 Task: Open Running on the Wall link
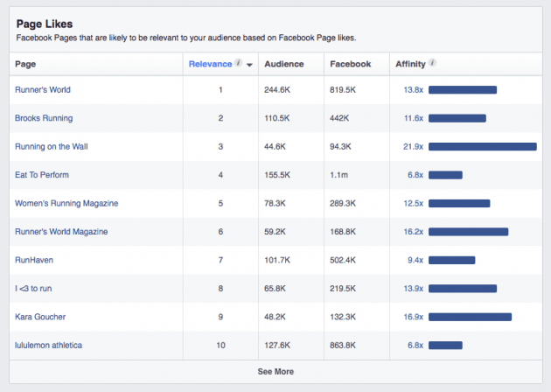coord(53,146)
